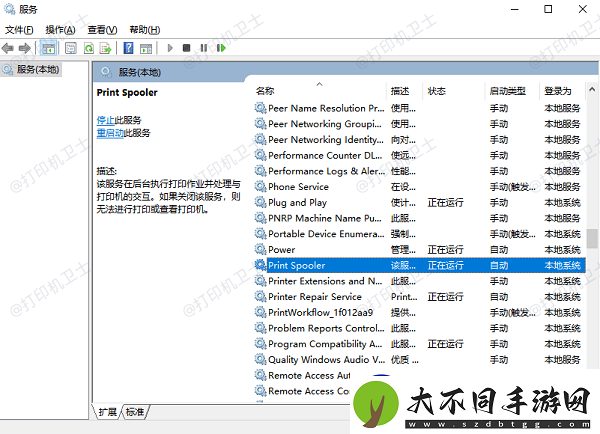Click the Pause Service icon
Image resolution: width=600 pixels, height=434 pixels.
(x=204, y=48)
